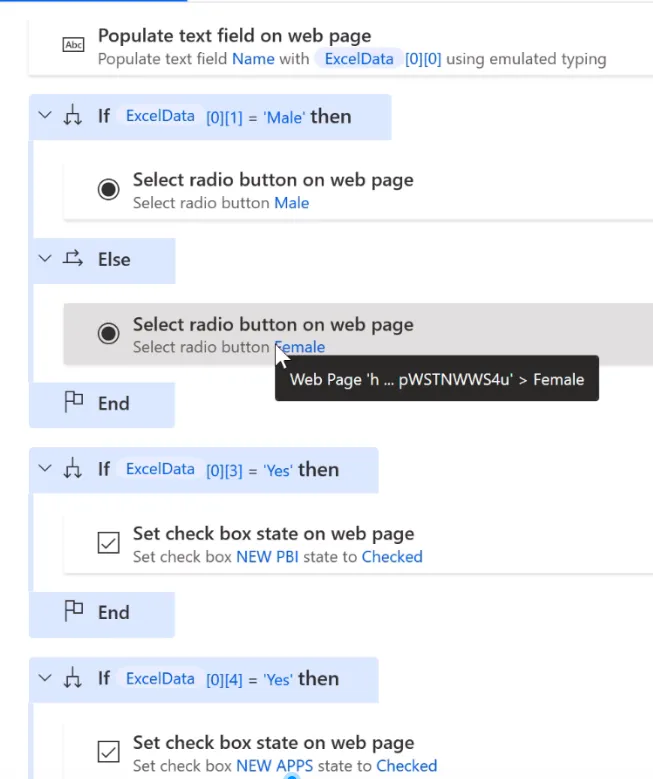Screen dimensions: 653x779
Task: Select the Populate text field on web page action
Action: click(x=341, y=48)
